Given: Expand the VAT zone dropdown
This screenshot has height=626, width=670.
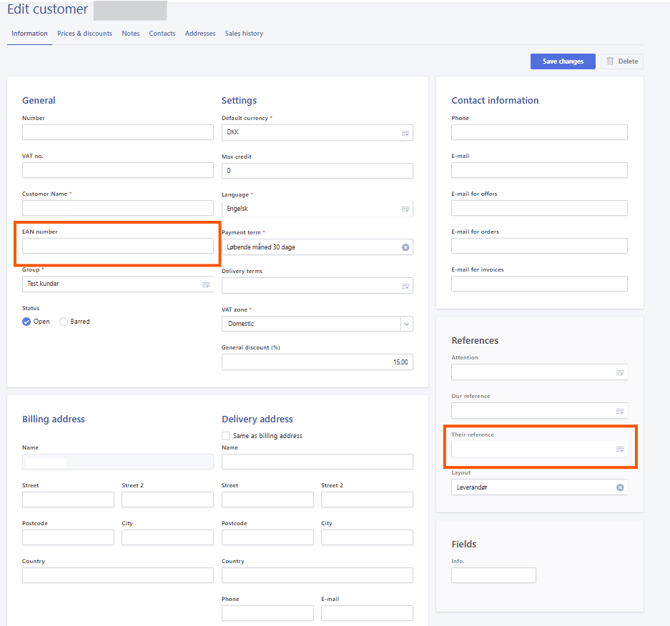Looking at the screenshot, I should coord(405,324).
